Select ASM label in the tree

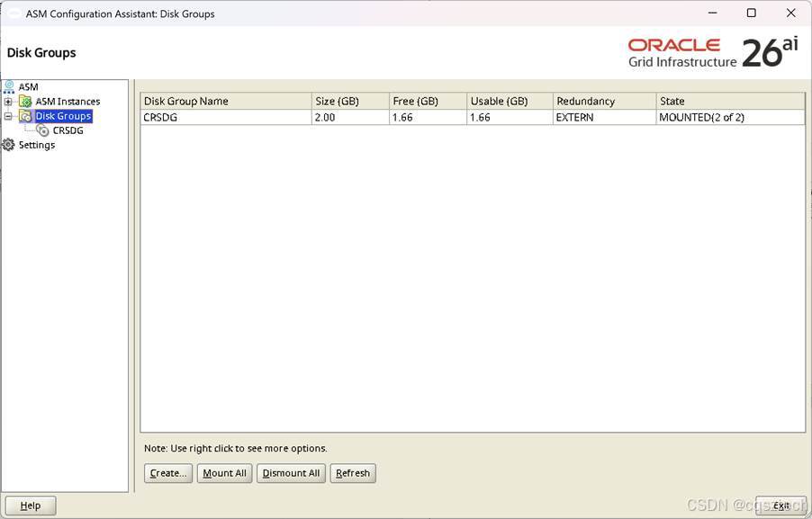(x=29, y=86)
